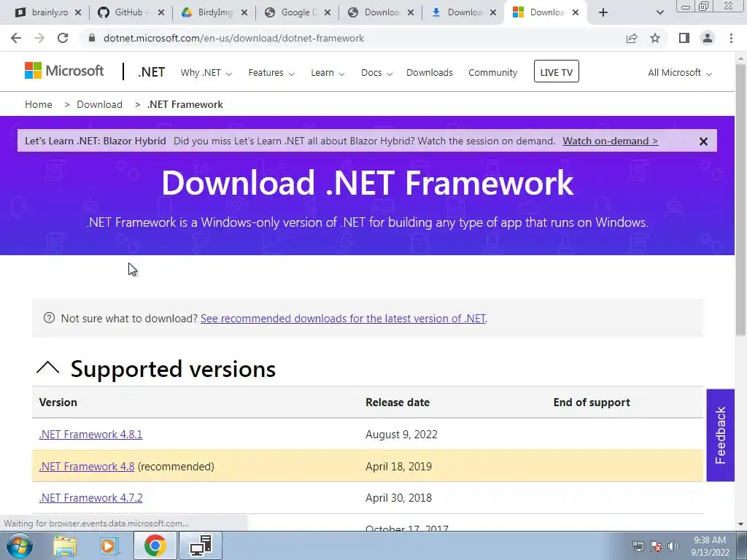Click the Watch on-demand link
The width and height of the screenshot is (747, 560).
click(611, 141)
